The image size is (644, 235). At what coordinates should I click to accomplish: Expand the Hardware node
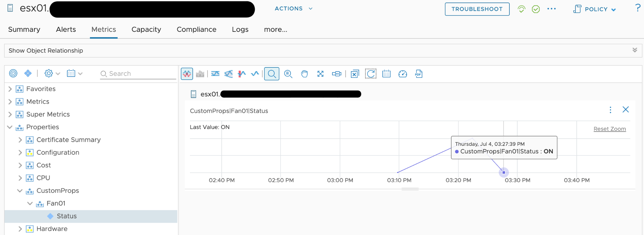point(20,229)
